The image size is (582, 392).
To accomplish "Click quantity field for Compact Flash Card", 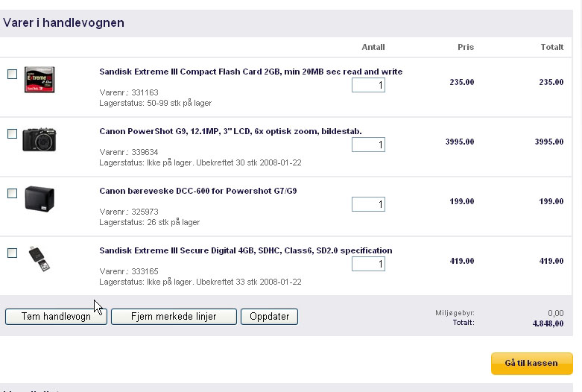I will click(x=369, y=85).
